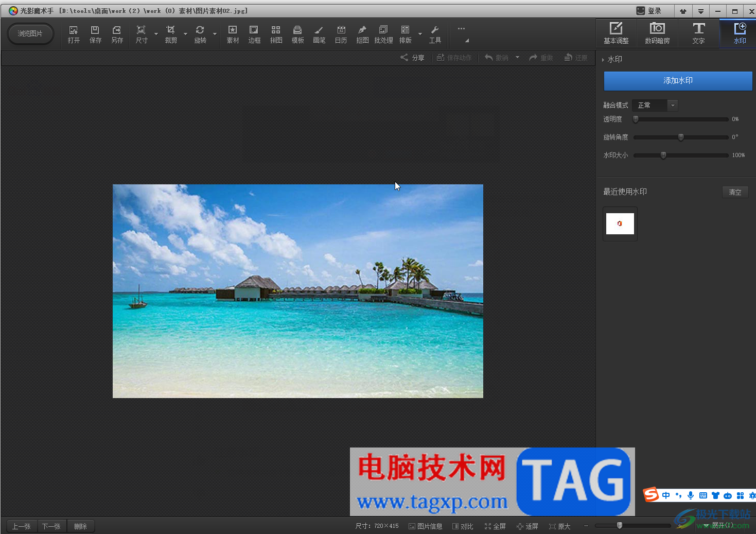The image size is (756, 534).
Task: Click the 添加水印 (Add watermark) button
Action: (x=678, y=81)
